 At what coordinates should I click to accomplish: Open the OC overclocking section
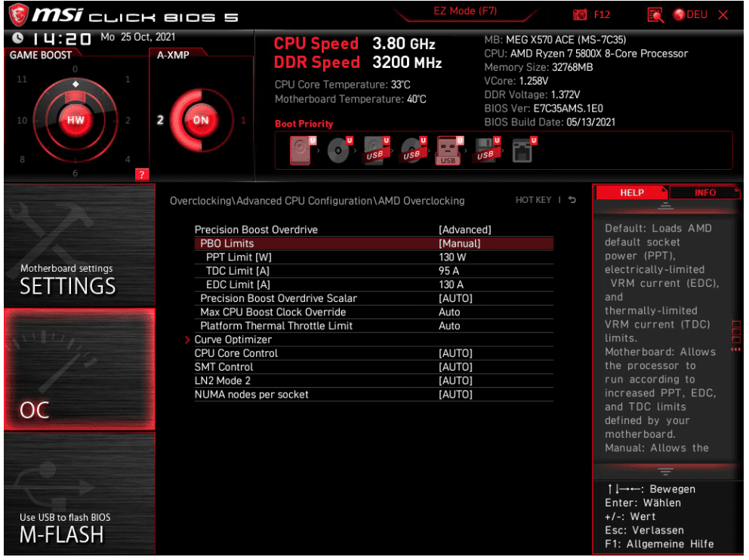coord(79,369)
